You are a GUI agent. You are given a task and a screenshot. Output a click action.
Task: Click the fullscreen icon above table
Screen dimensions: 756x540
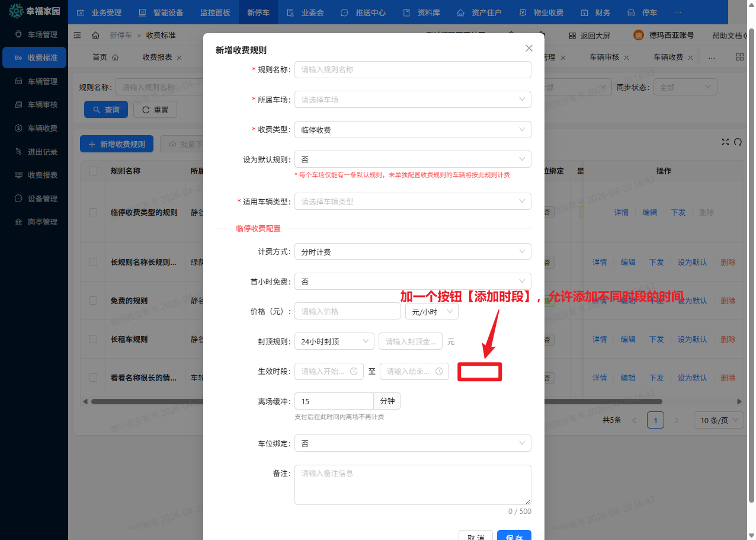725,142
